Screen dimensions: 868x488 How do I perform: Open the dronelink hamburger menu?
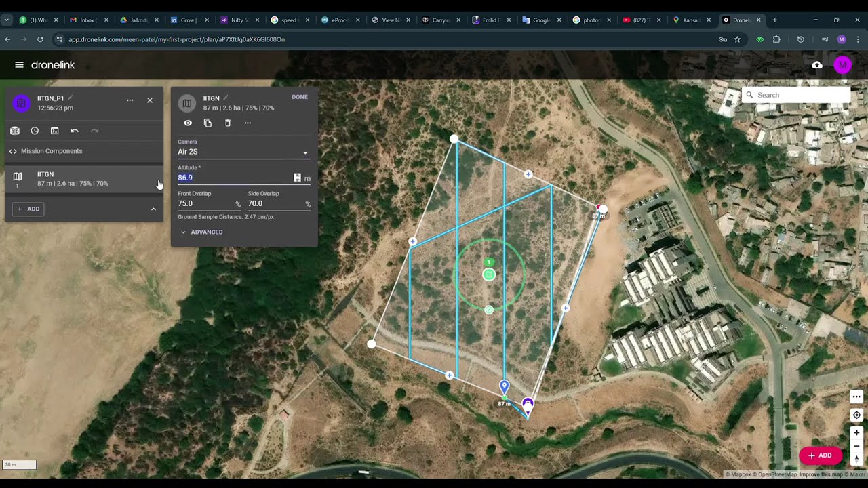(x=19, y=65)
